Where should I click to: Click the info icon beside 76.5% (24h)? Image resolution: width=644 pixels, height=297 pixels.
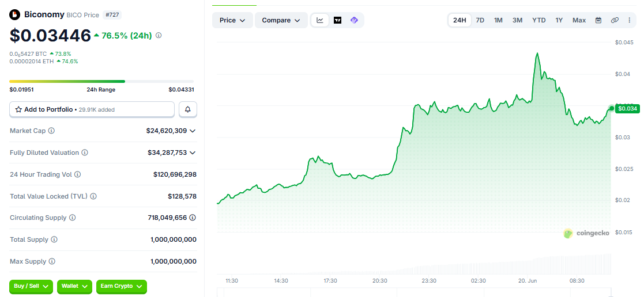pyautogui.click(x=159, y=36)
